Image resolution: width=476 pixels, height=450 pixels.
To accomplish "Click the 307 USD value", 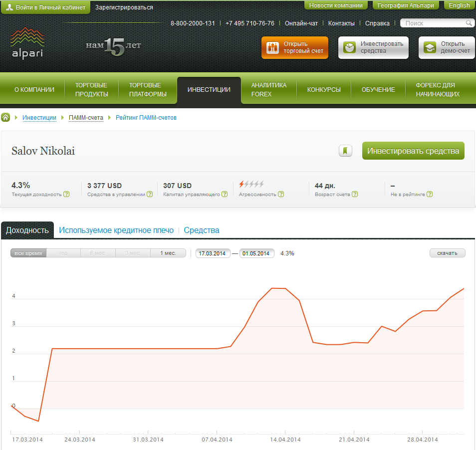I will click(177, 186).
